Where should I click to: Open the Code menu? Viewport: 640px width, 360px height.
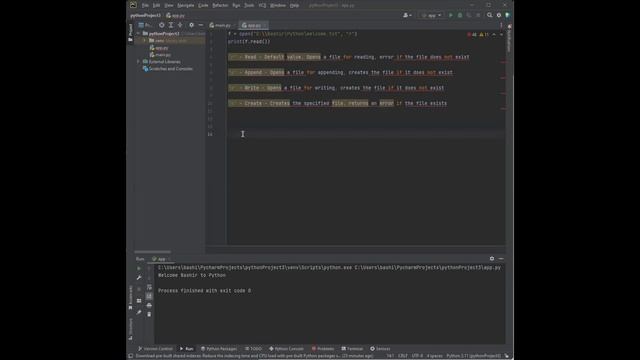203,5
